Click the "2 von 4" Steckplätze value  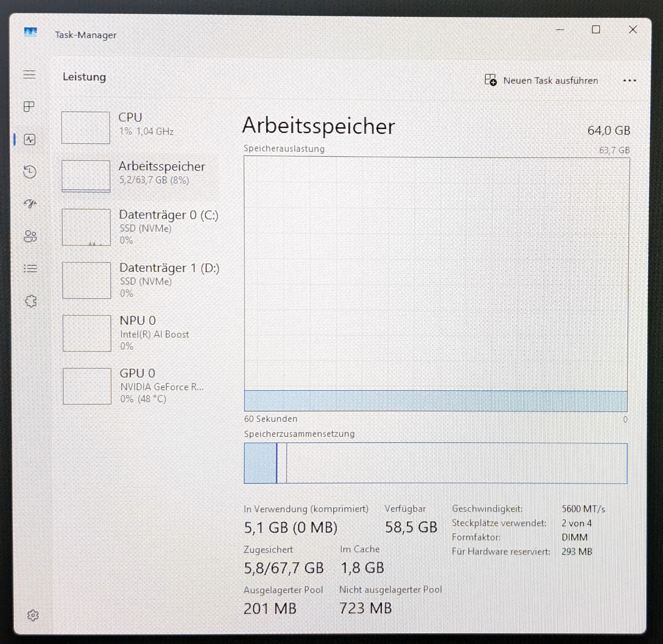577,523
